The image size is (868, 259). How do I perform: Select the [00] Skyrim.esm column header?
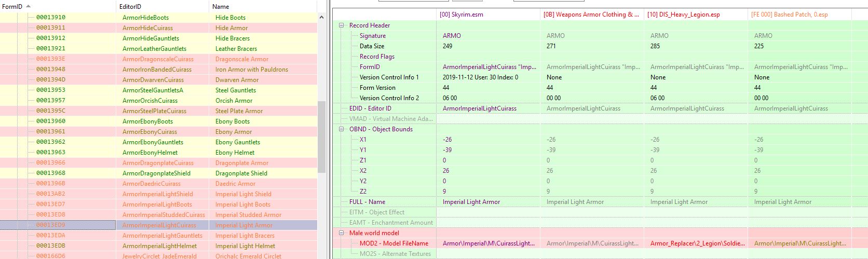(488, 15)
